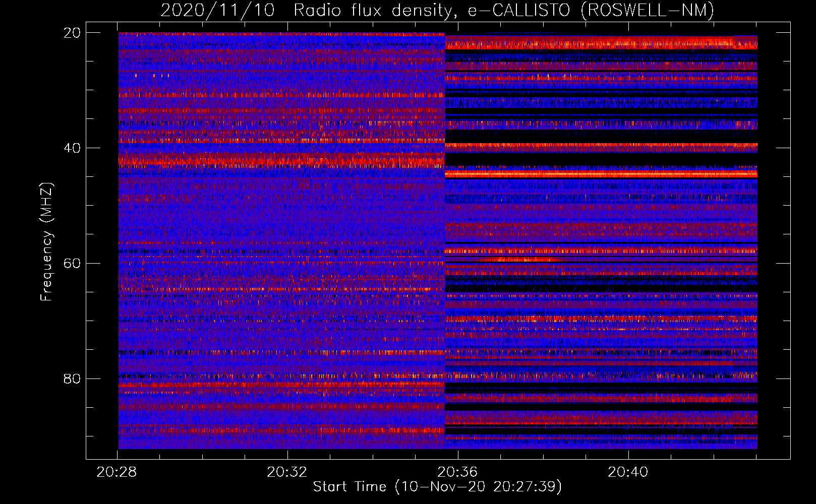The image size is (816, 504).
Task: Click the bright yellow emission band near 45 MHz
Action: point(601,174)
